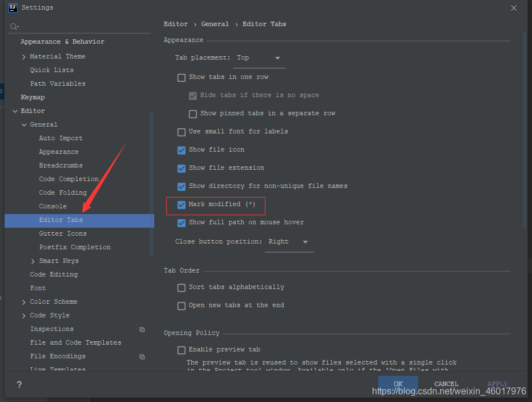Enable Sort tabs alphabetically

[181, 287]
